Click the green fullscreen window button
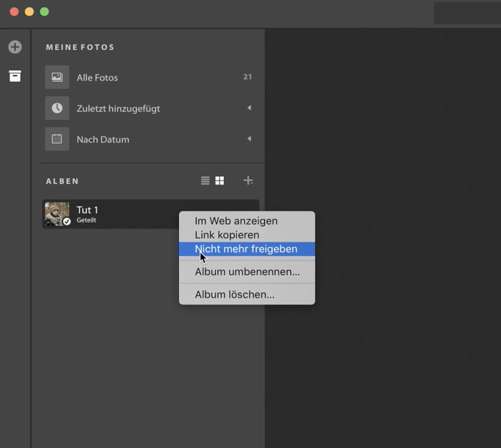Image resolution: width=501 pixels, height=448 pixels. coord(44,12)
